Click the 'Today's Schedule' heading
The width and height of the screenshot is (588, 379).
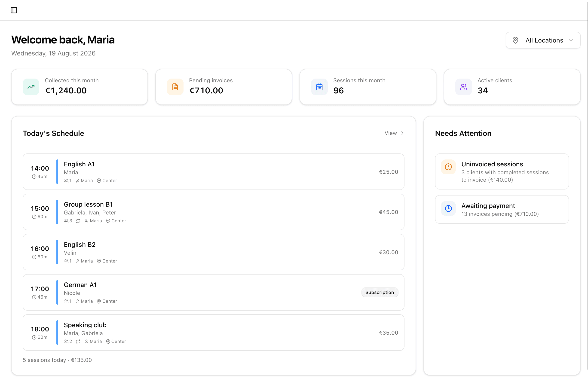click(x=53, y=133)
